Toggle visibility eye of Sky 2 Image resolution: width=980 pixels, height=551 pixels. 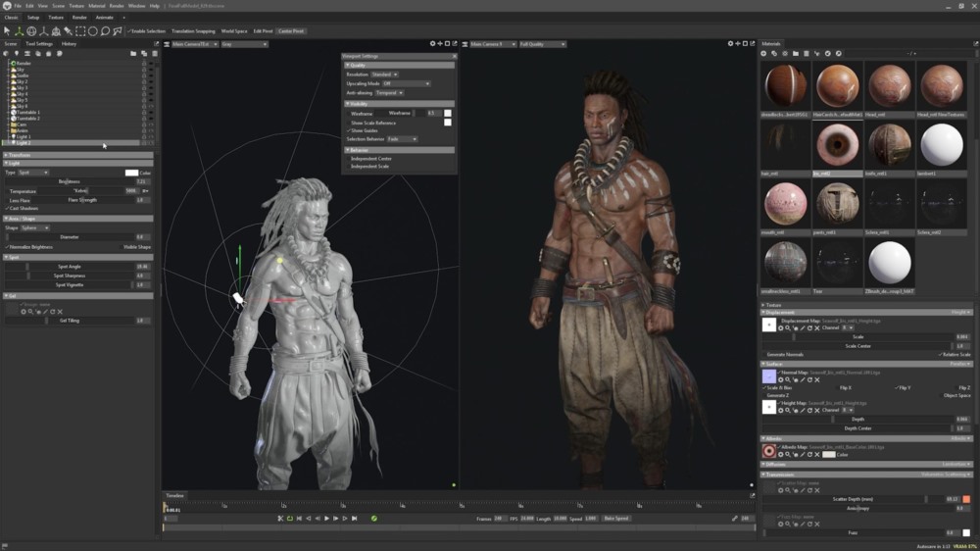click(151, 82)
